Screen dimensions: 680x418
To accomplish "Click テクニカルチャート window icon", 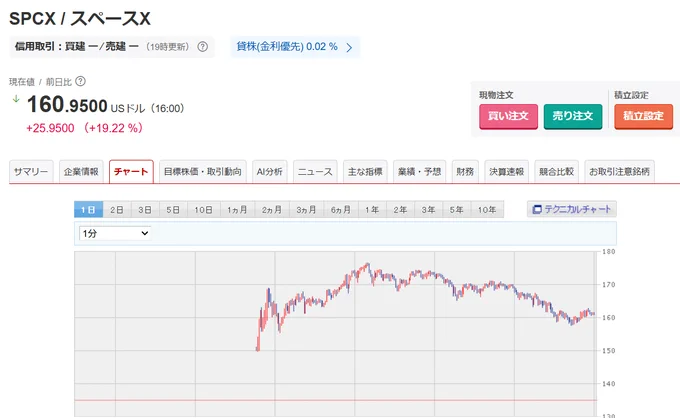I will click(x=537, y=209).
